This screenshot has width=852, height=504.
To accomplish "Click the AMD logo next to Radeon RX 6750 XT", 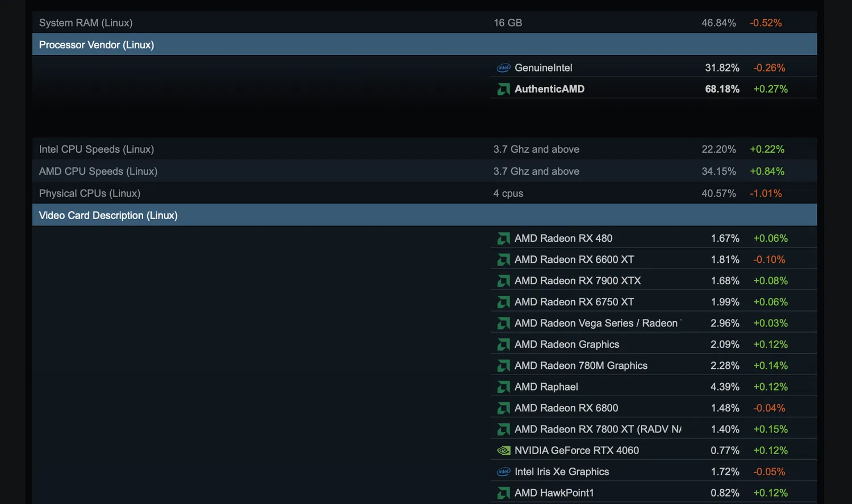I will (x=503, y=302).
